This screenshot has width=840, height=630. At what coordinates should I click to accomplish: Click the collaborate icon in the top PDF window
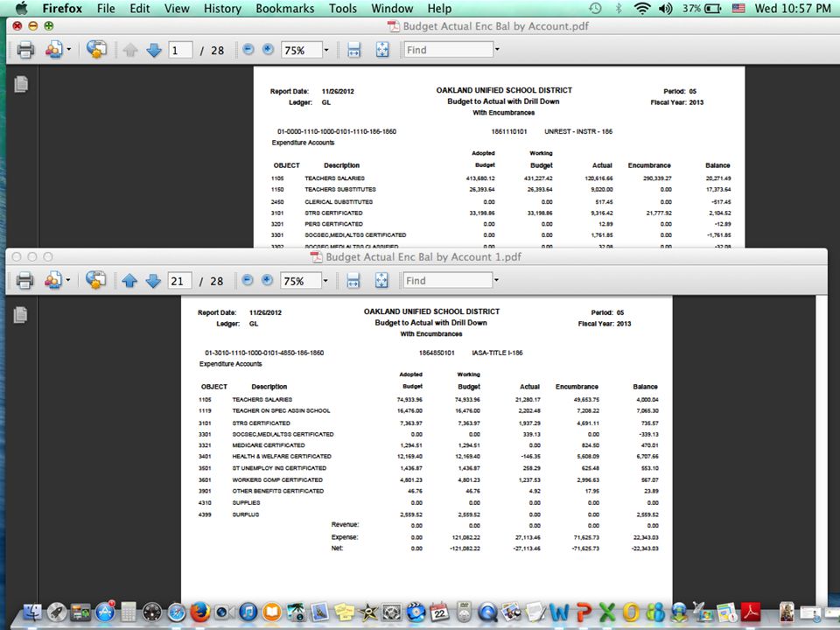tap(53, 50)
